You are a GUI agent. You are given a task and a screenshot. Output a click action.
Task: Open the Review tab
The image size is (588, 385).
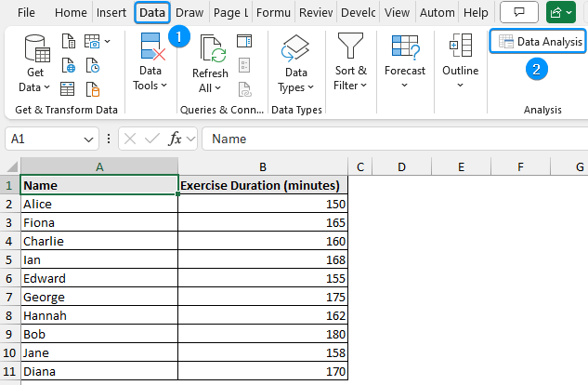(316, 13)
